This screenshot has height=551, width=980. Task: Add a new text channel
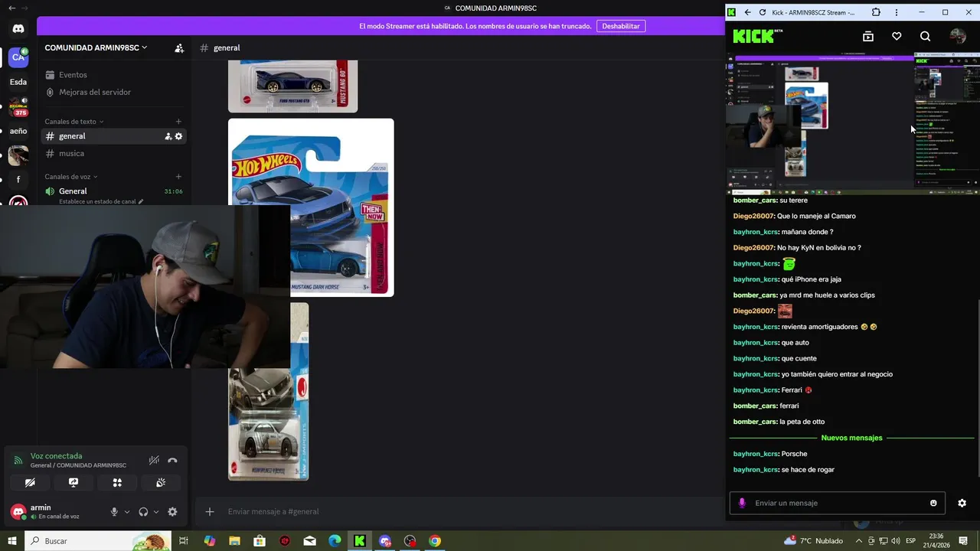tap(178, 121)
